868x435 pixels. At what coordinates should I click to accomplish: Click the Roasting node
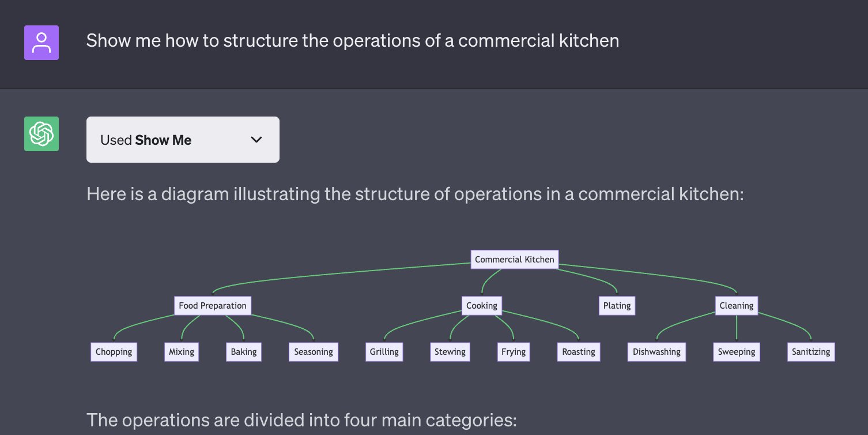point(579,352)
